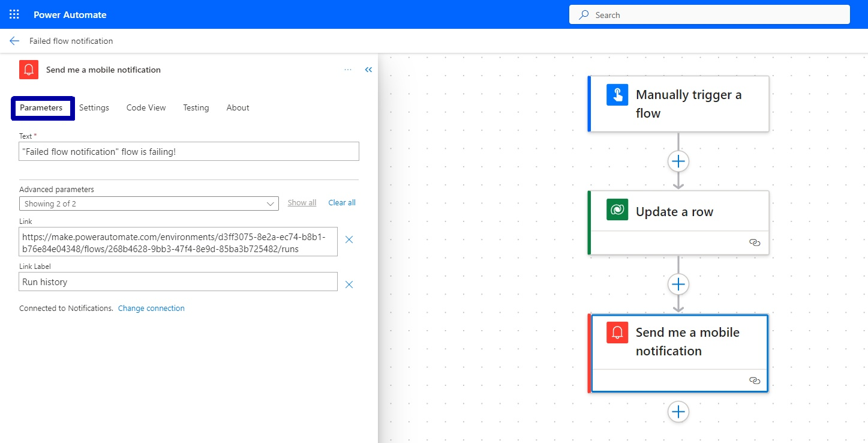Remove the Link parameter with X
The width and height of the screenshot is (868, 443).
349,240
